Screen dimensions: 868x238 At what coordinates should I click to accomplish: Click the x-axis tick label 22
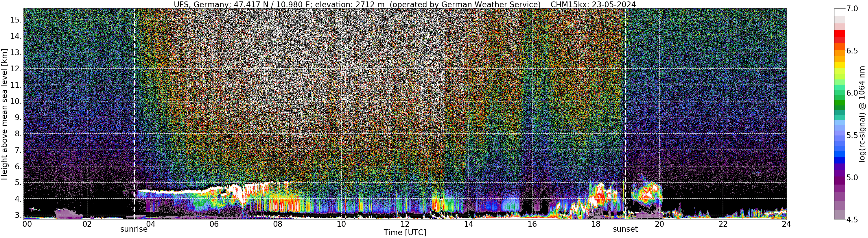tap(723, 224)
